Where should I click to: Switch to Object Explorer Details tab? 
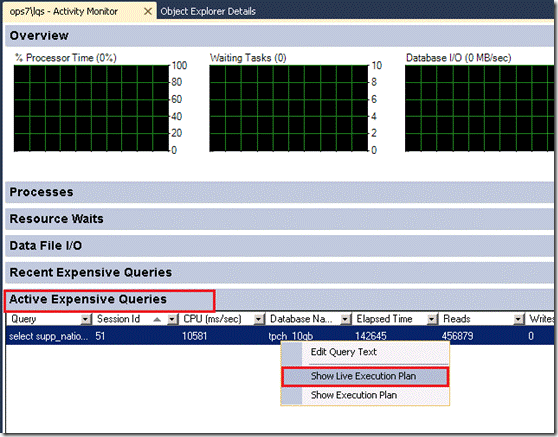coord(208,11)
